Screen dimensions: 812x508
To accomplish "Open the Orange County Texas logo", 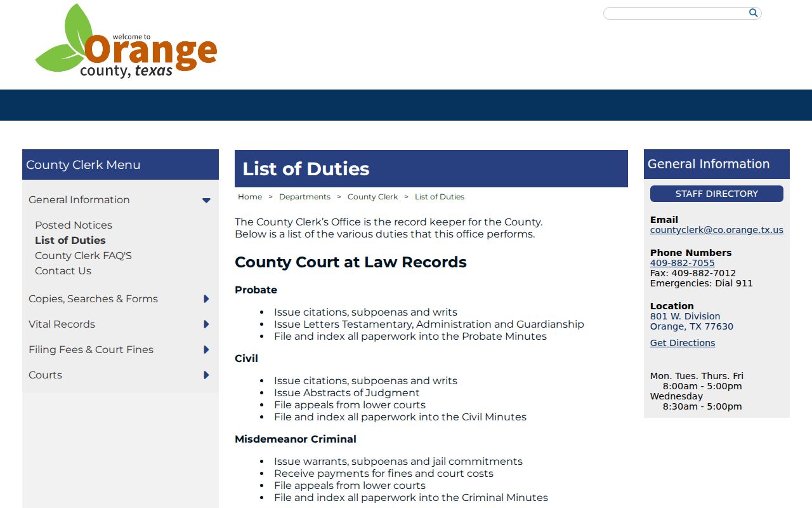I will pyautogui.click(x=126, y=41).
